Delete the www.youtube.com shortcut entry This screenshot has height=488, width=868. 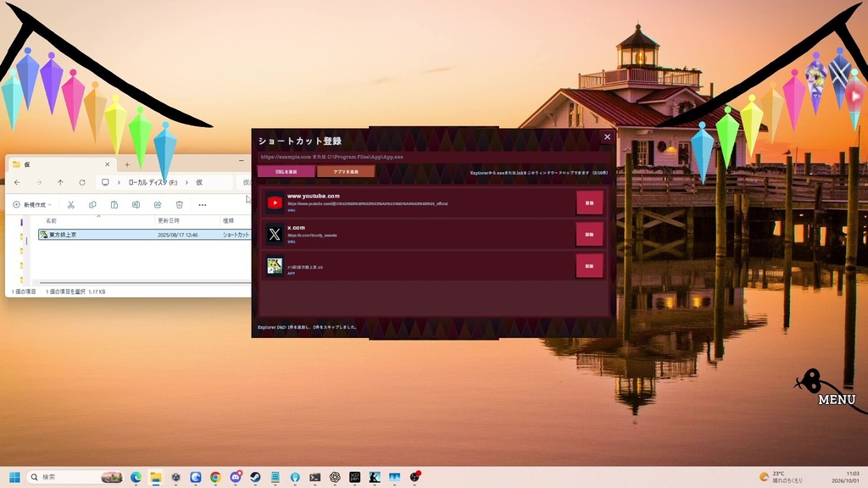pos(590,203)
